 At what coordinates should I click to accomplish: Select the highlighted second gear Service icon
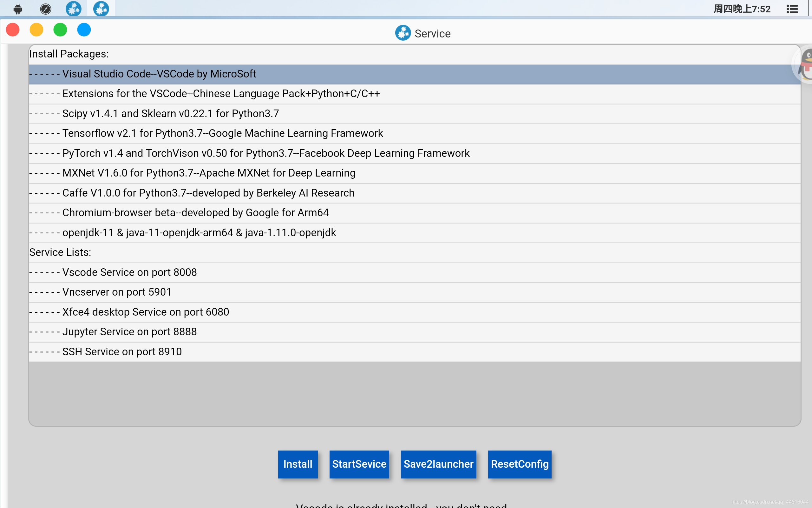[x=101, y=9]
